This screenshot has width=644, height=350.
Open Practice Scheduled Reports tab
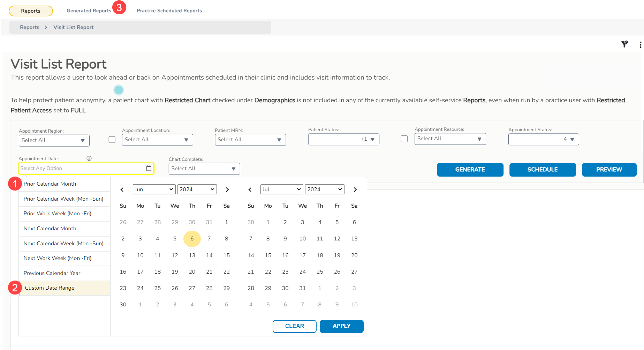tap(169, 11)
